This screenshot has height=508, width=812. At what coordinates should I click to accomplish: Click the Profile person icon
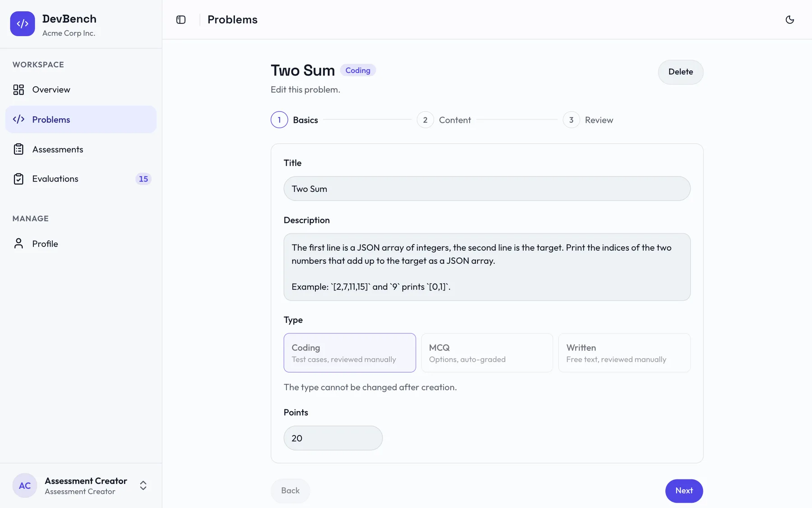click(18, 243)
